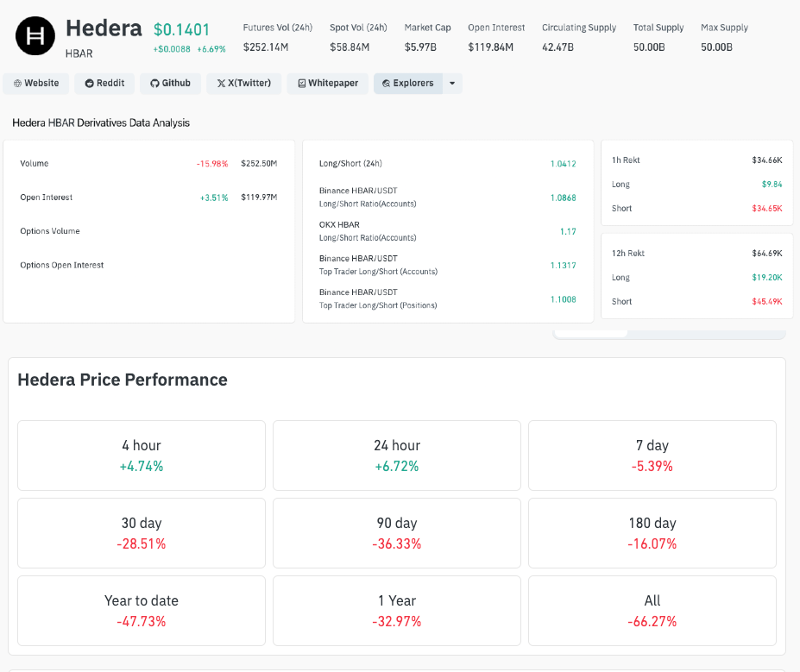Click the Long/Short (24h) ratio value

(565, 162)
